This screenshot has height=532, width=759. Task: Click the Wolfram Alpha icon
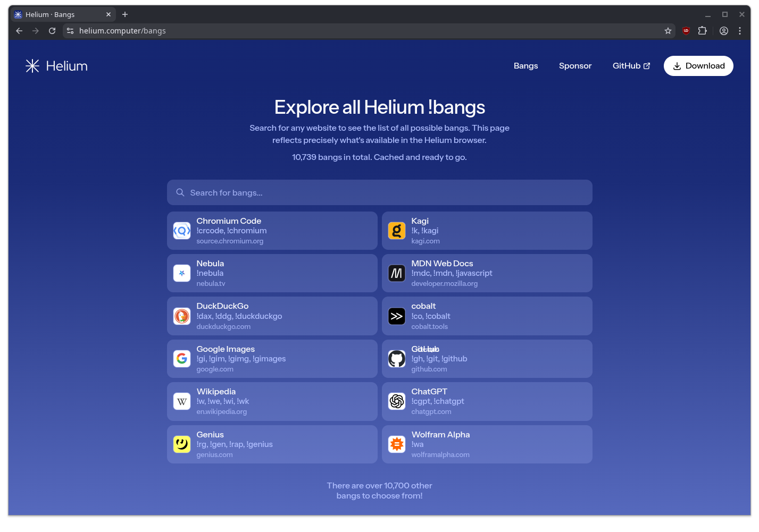point(396,444)
